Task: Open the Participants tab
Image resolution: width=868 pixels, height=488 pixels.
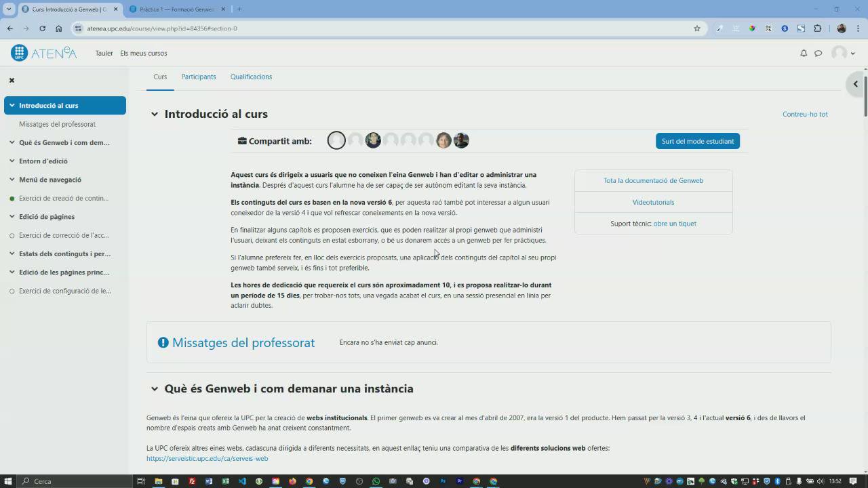Action: point(199,77)
